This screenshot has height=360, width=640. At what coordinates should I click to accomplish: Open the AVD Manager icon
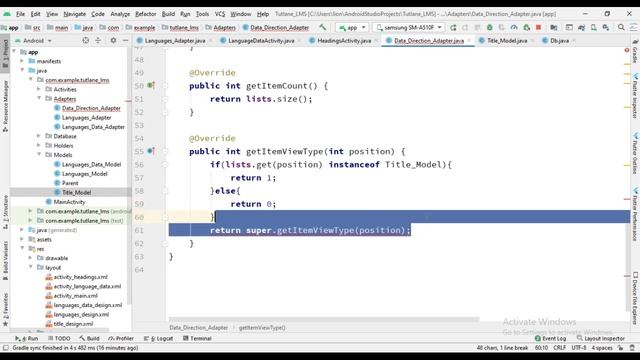[593, 27]
